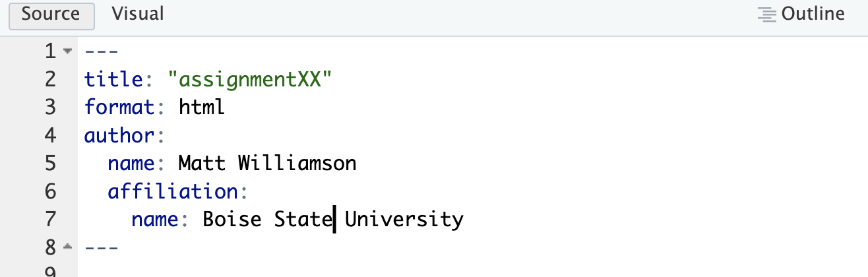Image resolution: width=868 pixels, height=277 pixels.
Task: Click fold arrow beside line 8
Action: tap(67, 247)
